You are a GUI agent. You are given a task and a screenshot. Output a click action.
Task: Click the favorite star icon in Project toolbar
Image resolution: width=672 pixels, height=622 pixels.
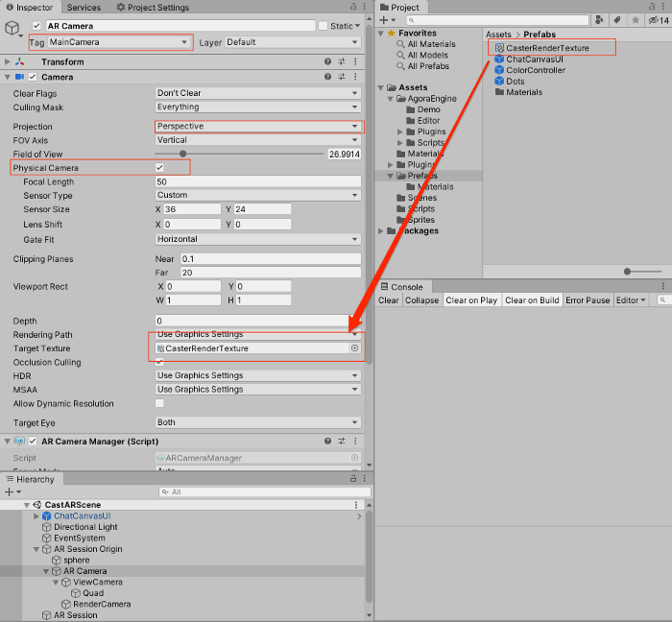click(x=636, y=20)
